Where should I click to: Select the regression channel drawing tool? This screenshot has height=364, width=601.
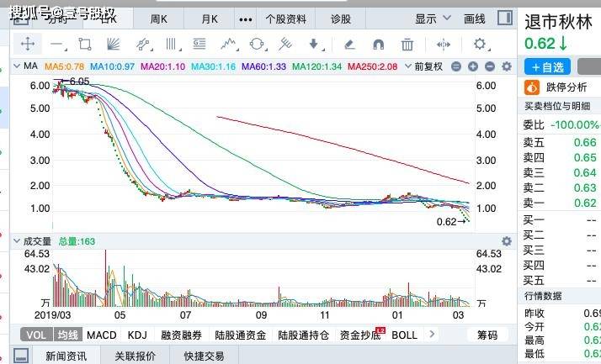[143, 45]
